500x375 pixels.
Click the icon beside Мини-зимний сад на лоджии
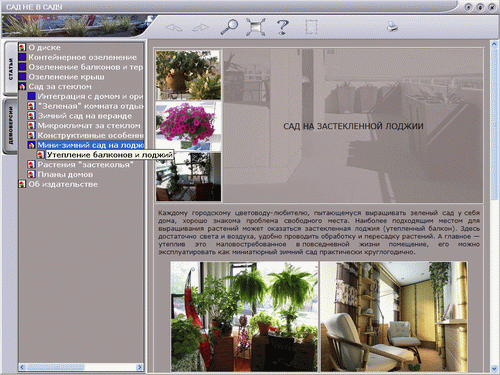(x=31, y=145)
